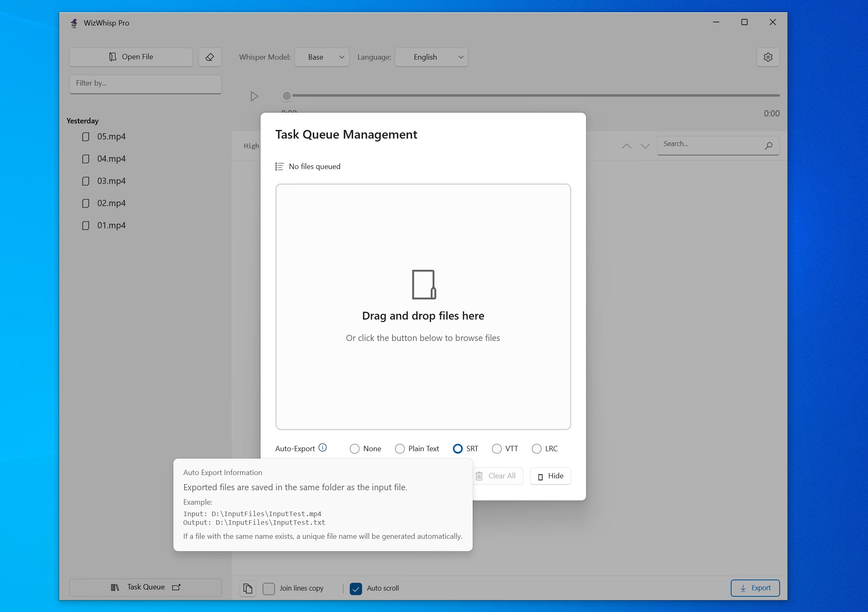
Task: Click 'No files queued' status text
Action: click(314, 167)
